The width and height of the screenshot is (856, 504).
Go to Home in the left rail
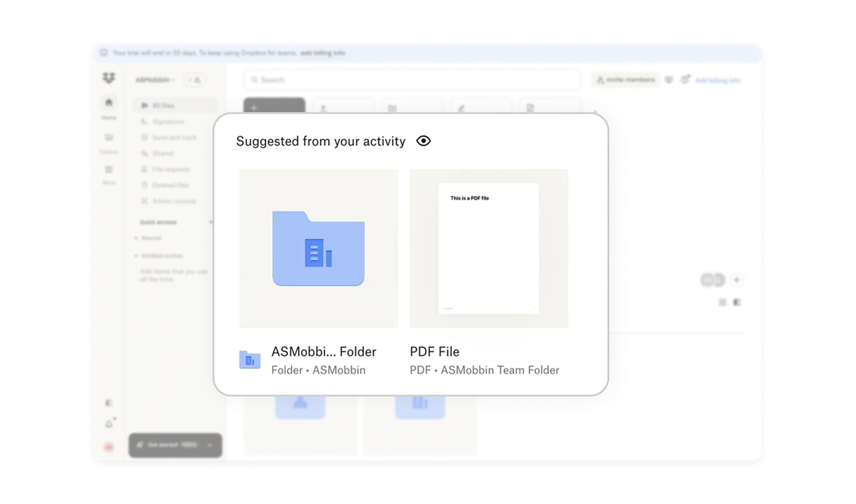coord(108,107)
